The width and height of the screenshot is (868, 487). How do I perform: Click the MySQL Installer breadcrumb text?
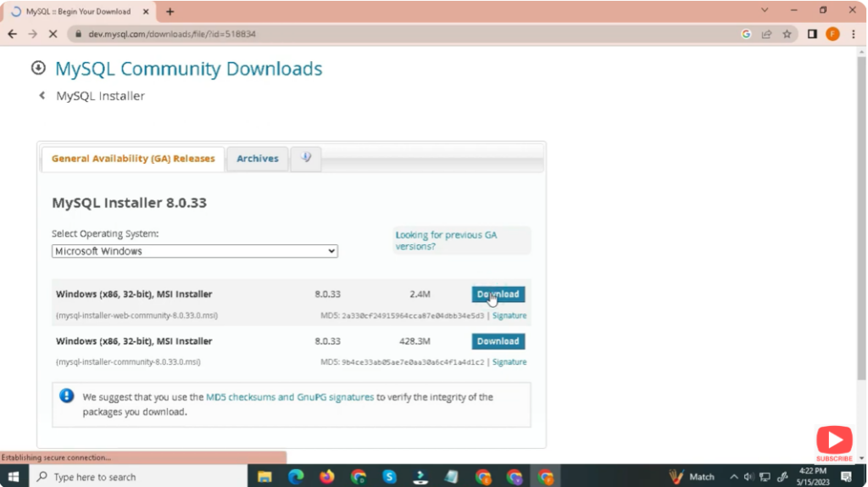point(100,96)
